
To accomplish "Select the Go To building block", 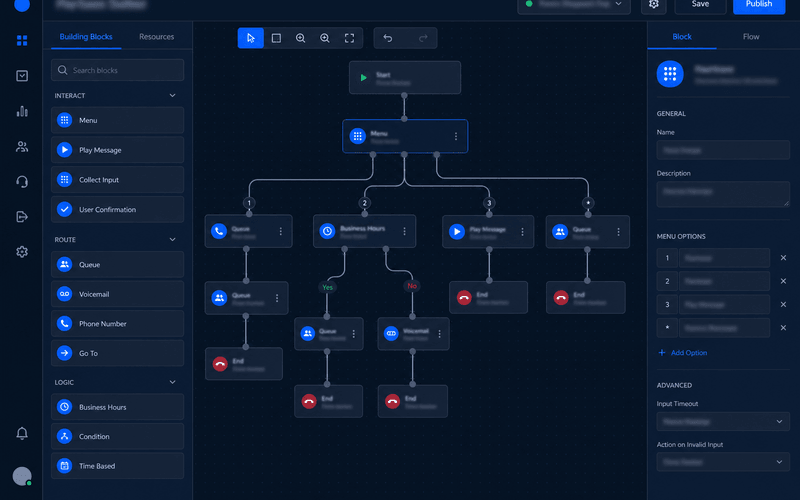I will [x=117, y=353].
